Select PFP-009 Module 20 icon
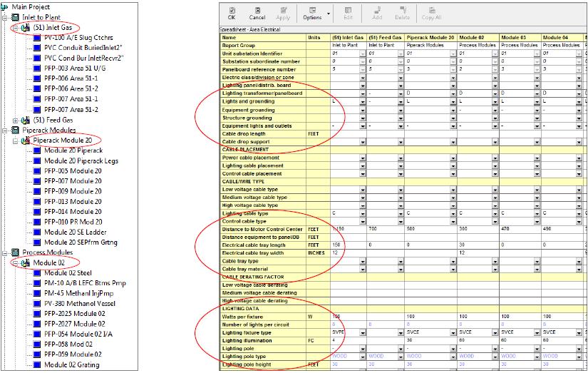Screen dimensions: 588x373 click(x=37, y=192)
